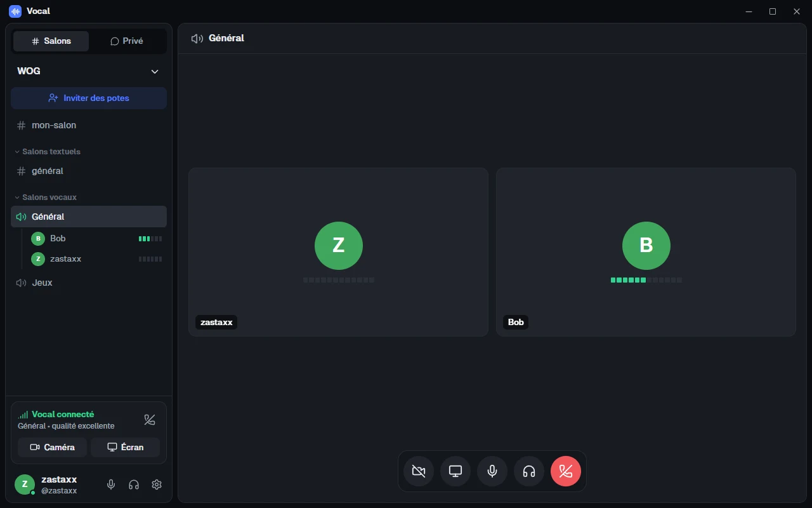Start screen share from bottom control bar
Screen dimensions: 812x508
click(455, 471)
